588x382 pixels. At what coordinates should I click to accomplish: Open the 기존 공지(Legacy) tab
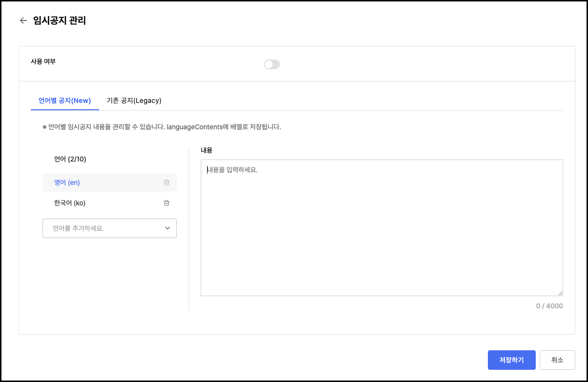click(x=134, y=101)
